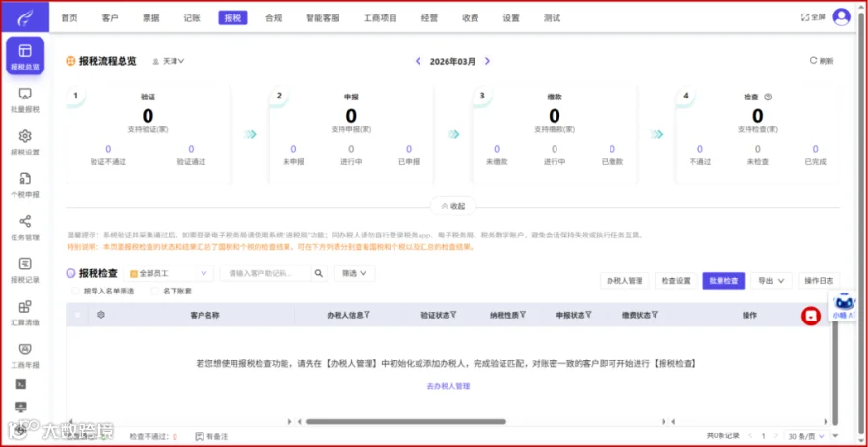The width and height of the screenshot is (868, 447).
Task: Filter the 纳税性质 column
Action: [522, 315]
